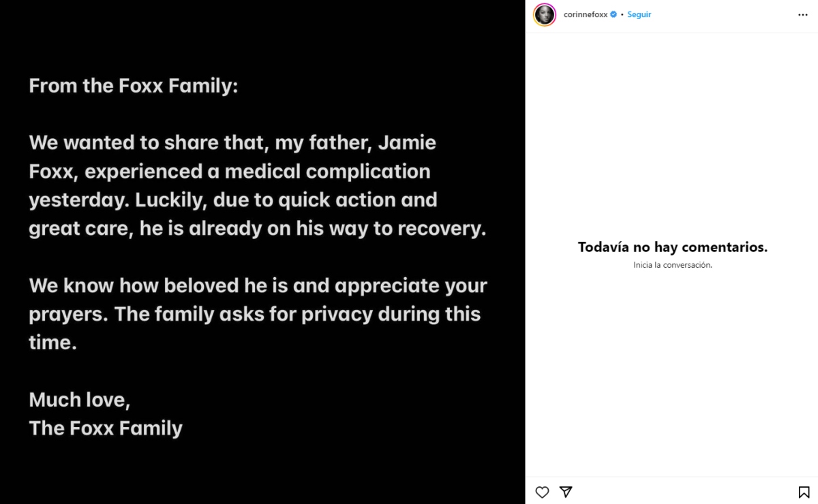Click the black area above 'From the Foxx Family'
Viewport: 818px width, 504px height.
[262, 34]
